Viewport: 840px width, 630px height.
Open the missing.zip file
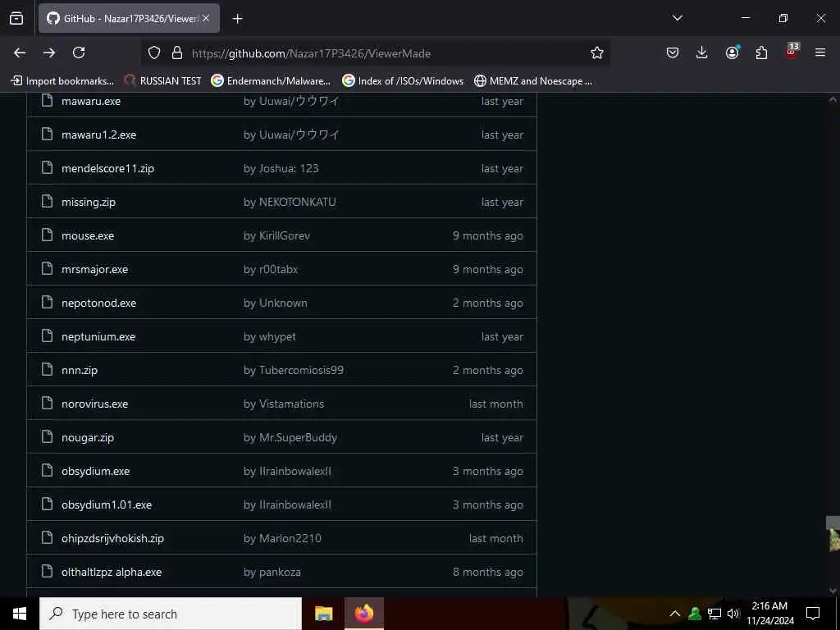(x=89, y=203)
